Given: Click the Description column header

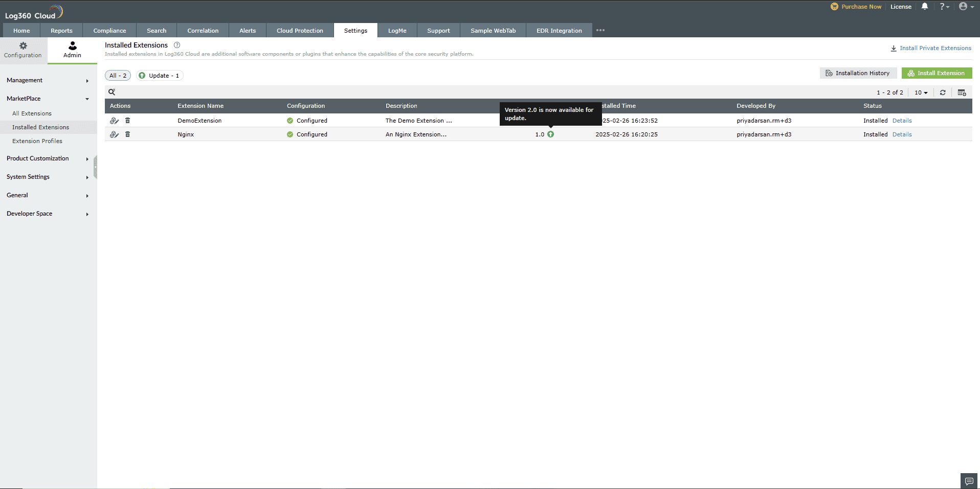Looking at the screenshot, I should pyautogui.click(x=402, y=106).
